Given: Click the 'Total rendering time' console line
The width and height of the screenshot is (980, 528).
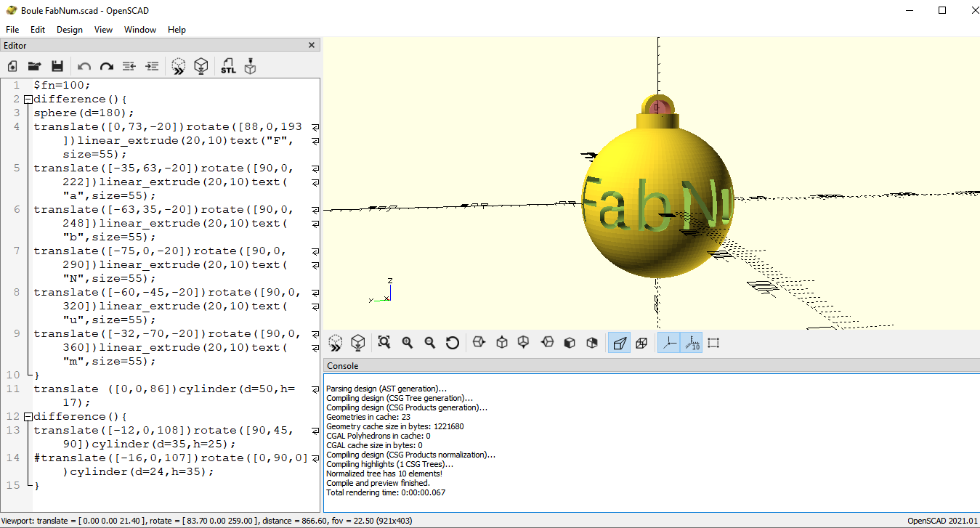Looking at the screenshot, I should pos(386,492).
